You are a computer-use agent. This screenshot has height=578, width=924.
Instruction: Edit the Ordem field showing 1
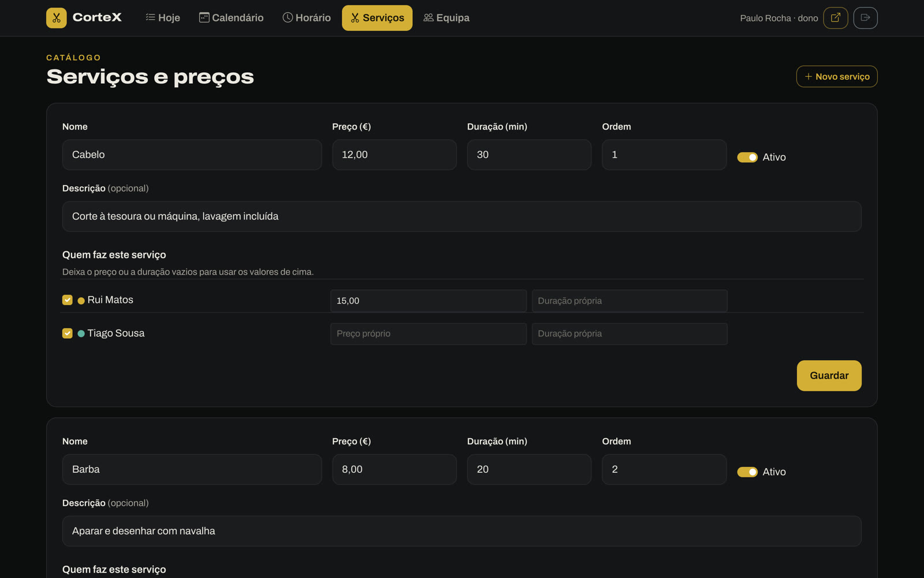664,155
